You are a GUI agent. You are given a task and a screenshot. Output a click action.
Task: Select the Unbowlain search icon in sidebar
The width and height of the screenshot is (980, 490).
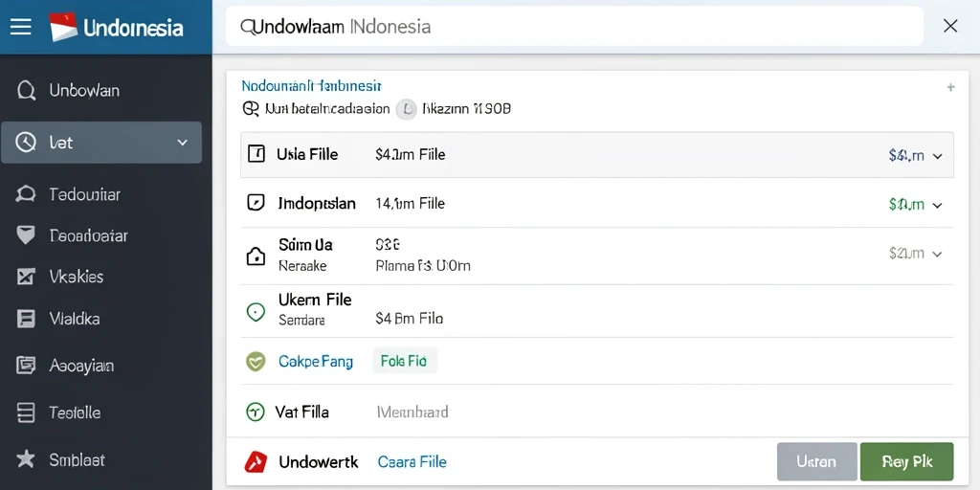(x=26, y=91)
